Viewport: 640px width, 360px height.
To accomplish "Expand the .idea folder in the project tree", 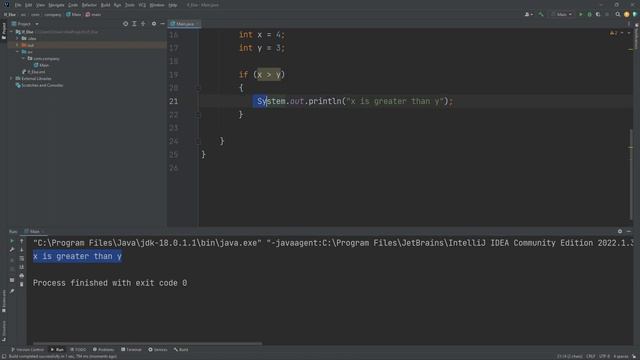I will (17, 38).
